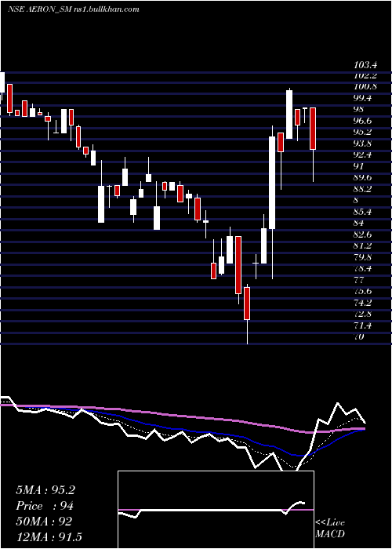Click the 79.8 price axis label
392x549 pixels.
click(363, 257)
